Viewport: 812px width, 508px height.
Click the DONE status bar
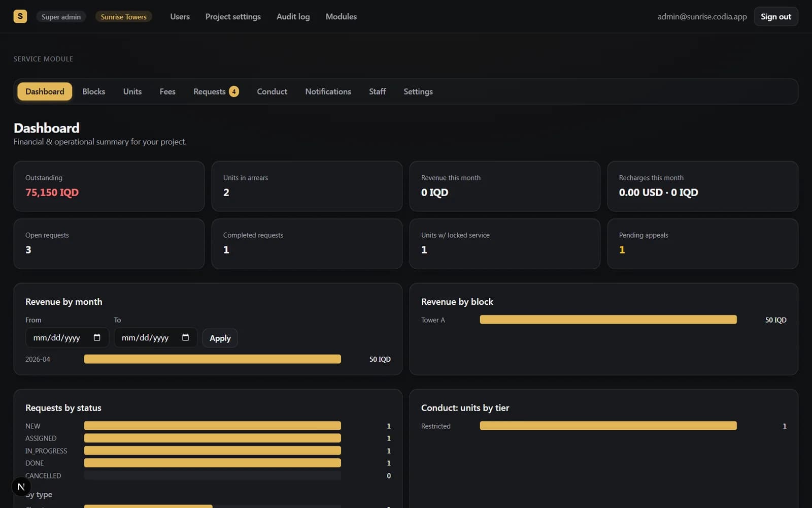213,463
